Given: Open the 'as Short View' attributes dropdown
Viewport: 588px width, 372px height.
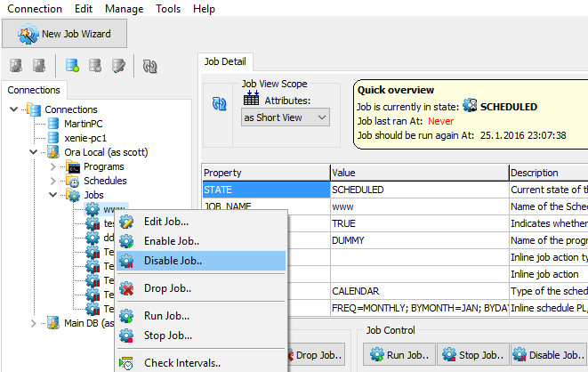Looking at the screenshot, I should (286, 117).
